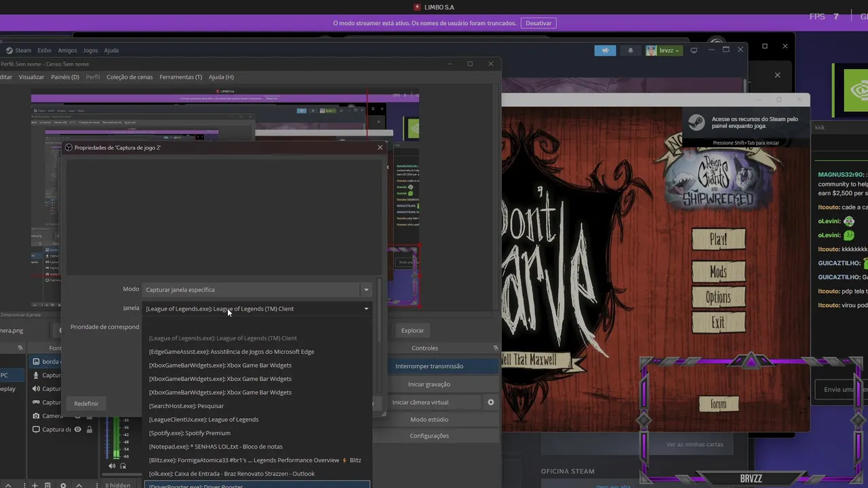Screen dimensions: 868x488
Task: Remove selected source with trash icon
Action: [47, 485]
